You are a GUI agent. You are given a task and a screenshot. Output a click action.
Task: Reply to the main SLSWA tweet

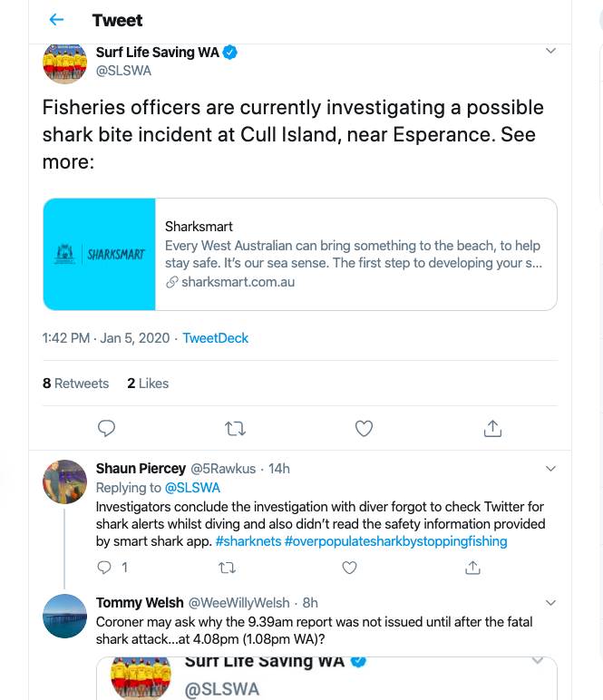point(106,428)
